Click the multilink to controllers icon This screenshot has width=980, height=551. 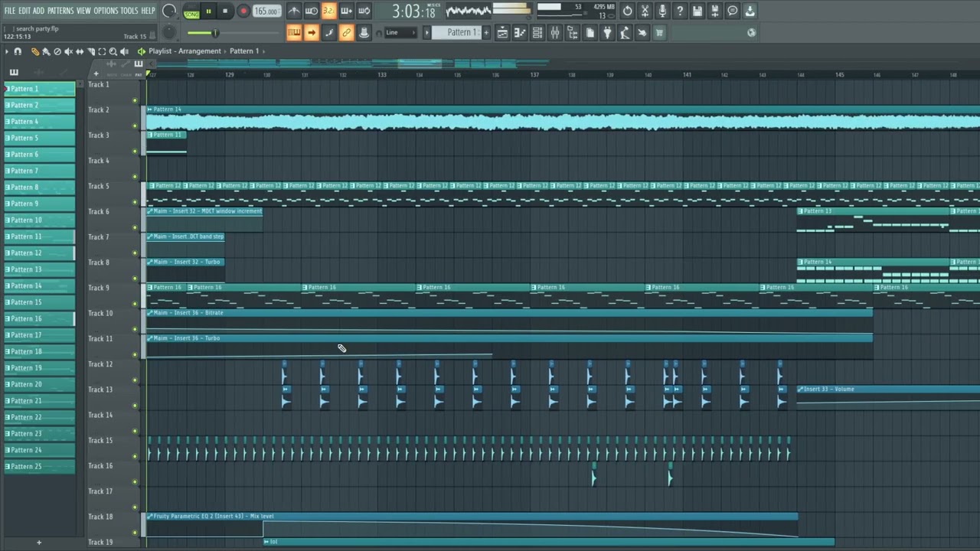(x=364, y=32)
